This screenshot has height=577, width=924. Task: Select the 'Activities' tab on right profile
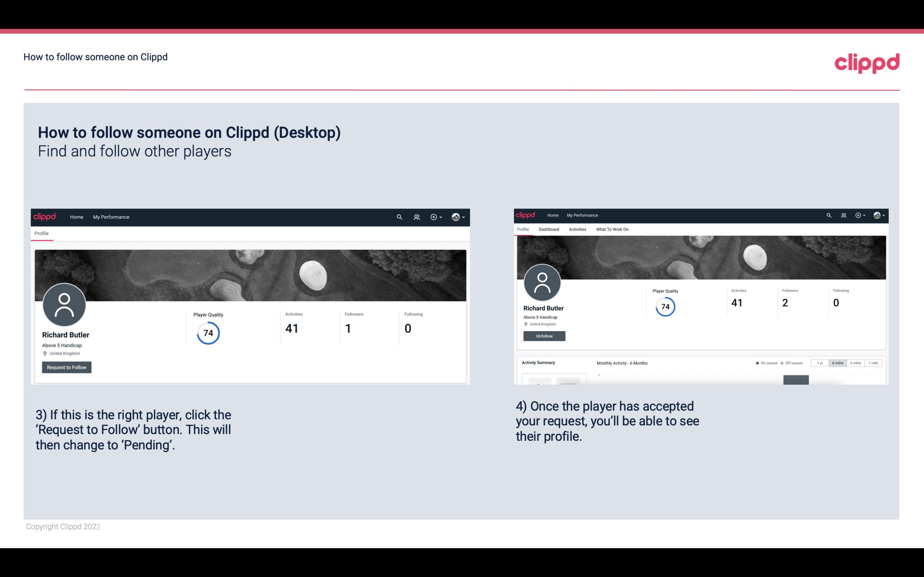(x=576, y=229)
